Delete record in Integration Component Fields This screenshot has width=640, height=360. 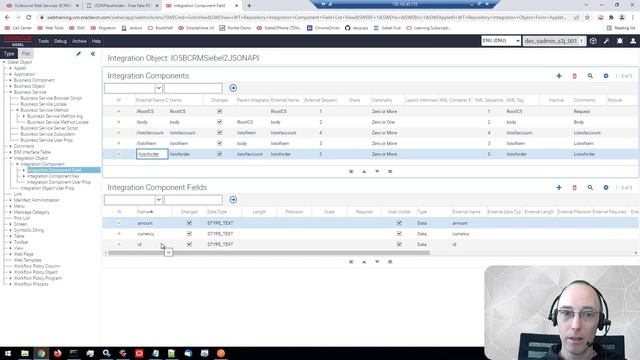click(574, 187)
